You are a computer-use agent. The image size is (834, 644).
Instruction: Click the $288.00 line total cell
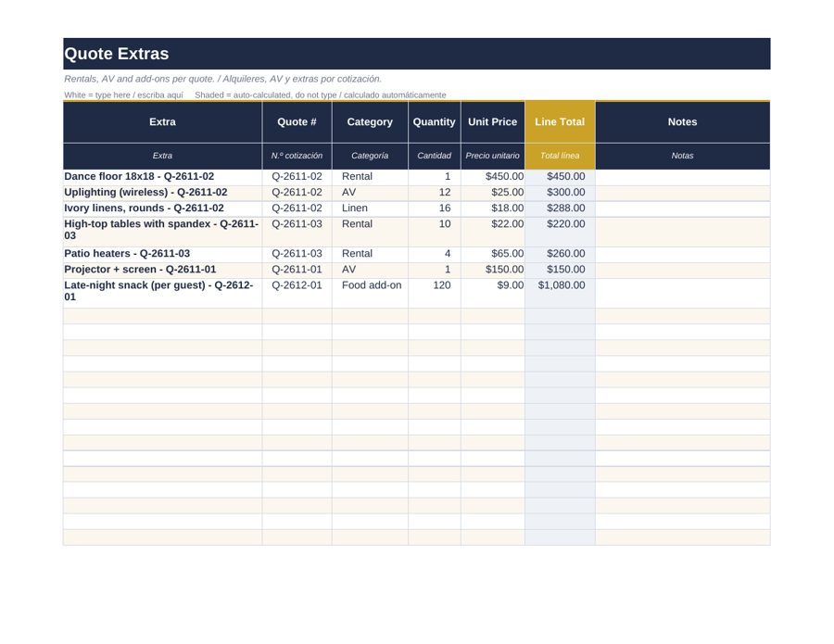pos(560,208)
